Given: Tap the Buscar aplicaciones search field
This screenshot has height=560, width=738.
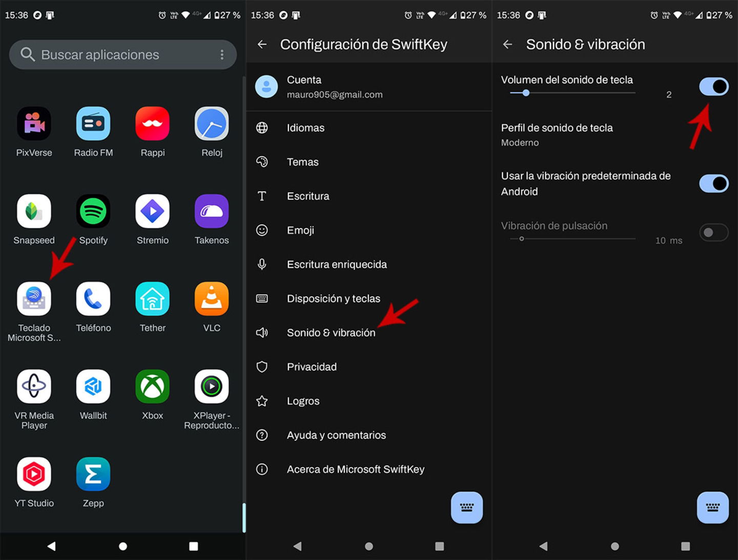Looking at the screenshot, I should [123, 54].
